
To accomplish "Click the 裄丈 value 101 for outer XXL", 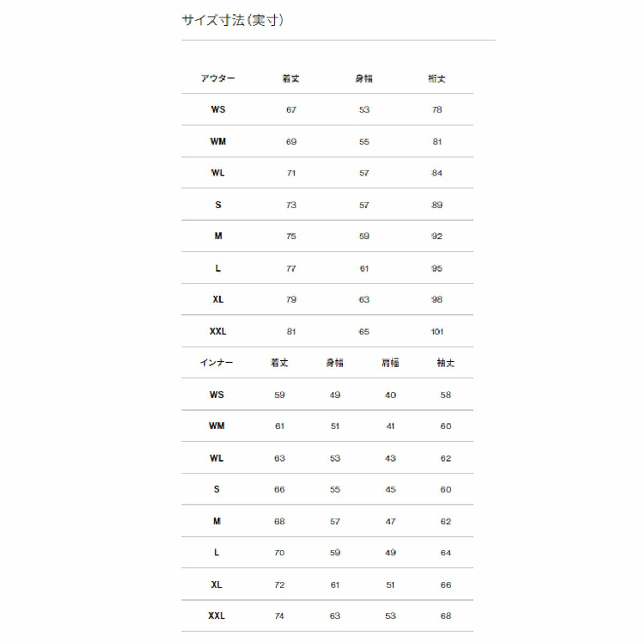I will [437, 332].
